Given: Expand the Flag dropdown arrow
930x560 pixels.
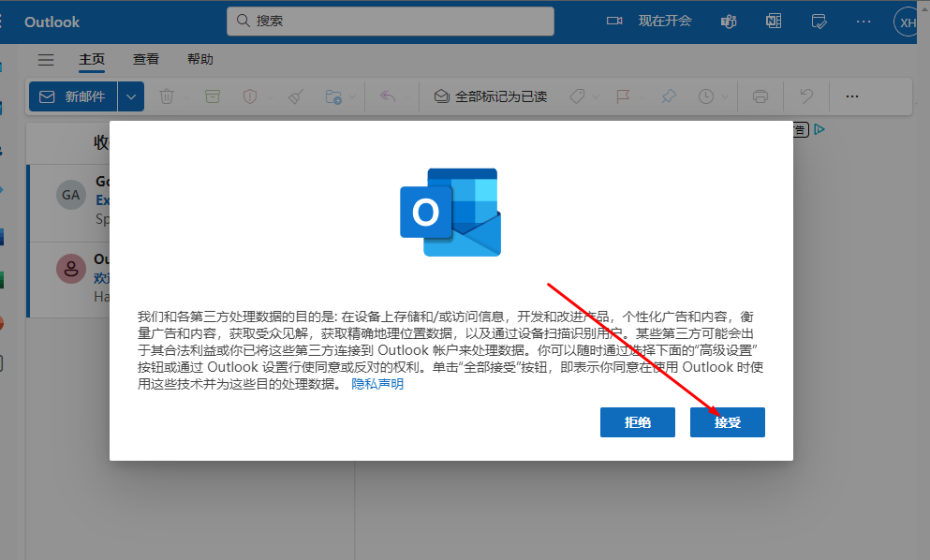Looking at the screenshot, I should [642, 96].
